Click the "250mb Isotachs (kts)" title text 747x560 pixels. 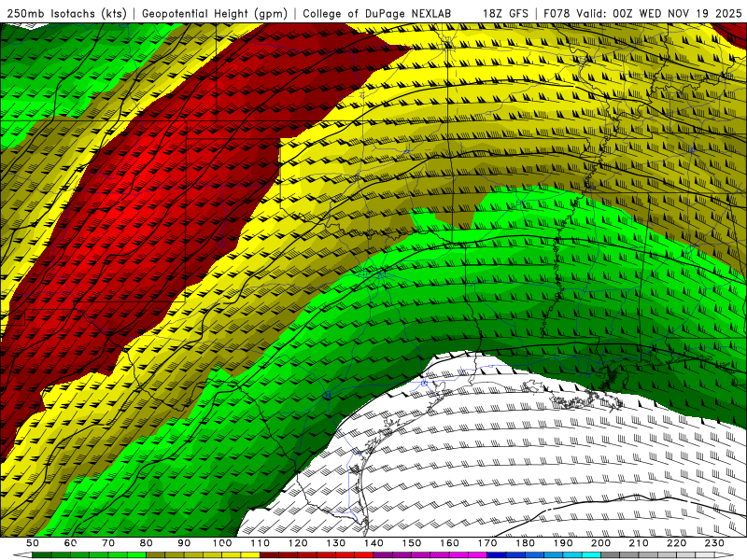pos(66,13)
